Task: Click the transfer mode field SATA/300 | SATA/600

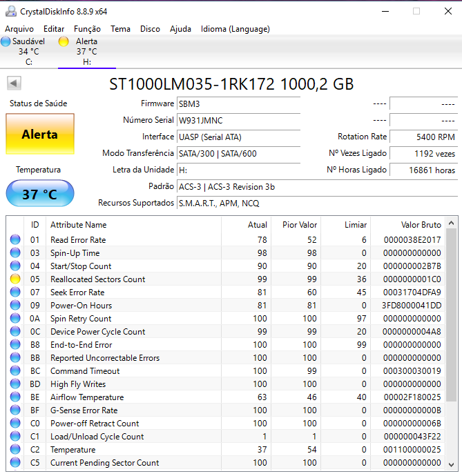Action: 239,153
